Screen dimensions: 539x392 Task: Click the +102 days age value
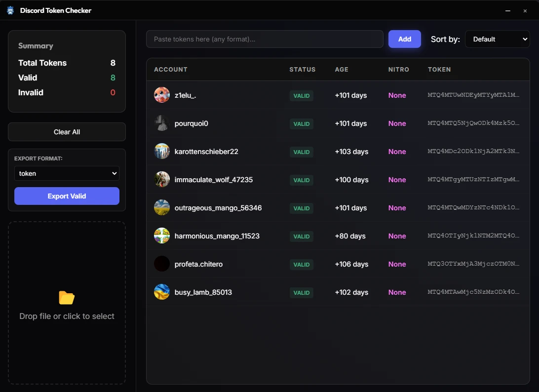(x=351, y=292)
